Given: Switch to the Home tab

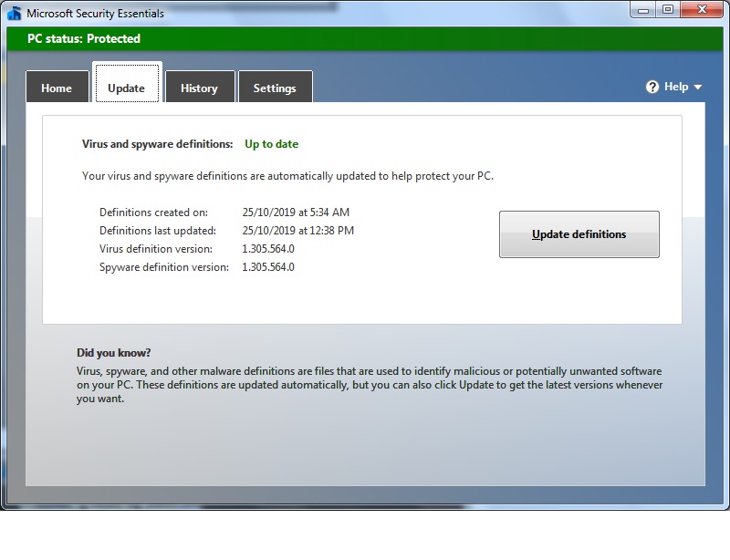Looking at the screenshot, I should pyautogui.click(x=57, y=87).
